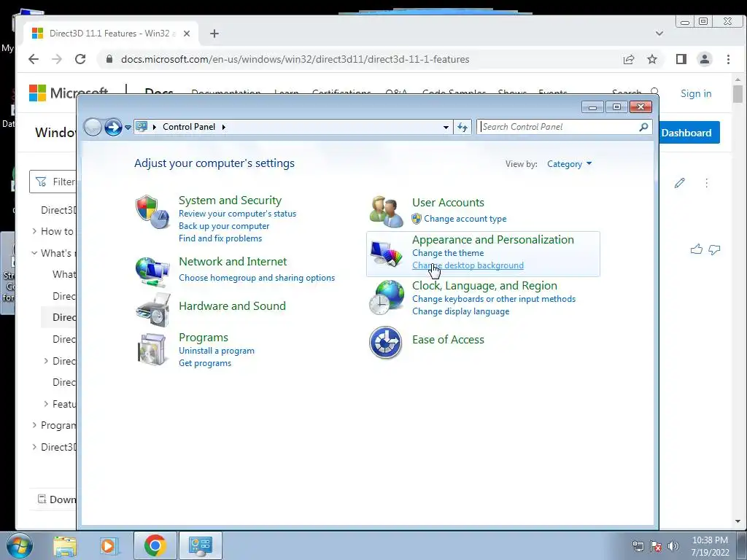Click the volume speaker tray icon
This screenshot has height=560, width=747.
tap(673, 546)
